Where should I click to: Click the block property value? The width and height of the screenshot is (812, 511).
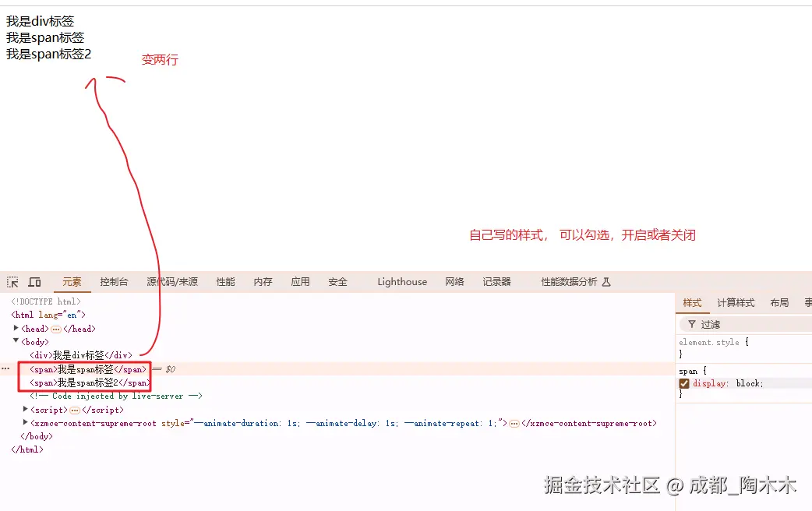click(x=748, y=383)
